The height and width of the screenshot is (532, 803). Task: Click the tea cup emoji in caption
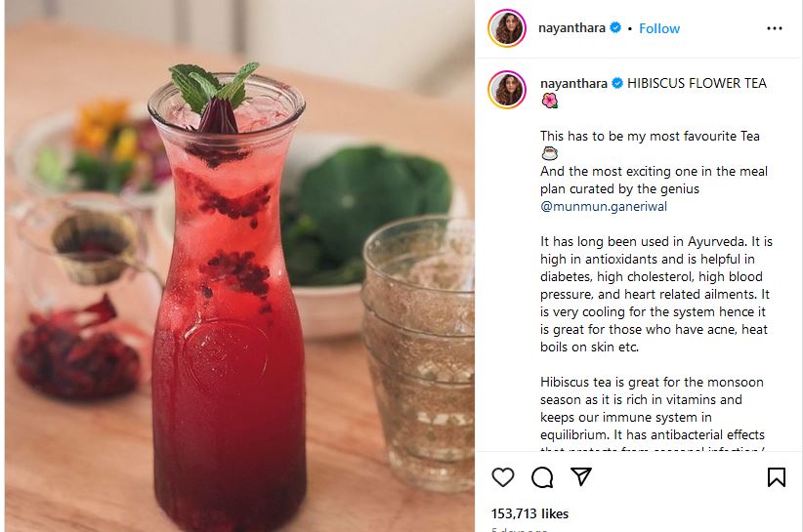click(x=548, y=153)
